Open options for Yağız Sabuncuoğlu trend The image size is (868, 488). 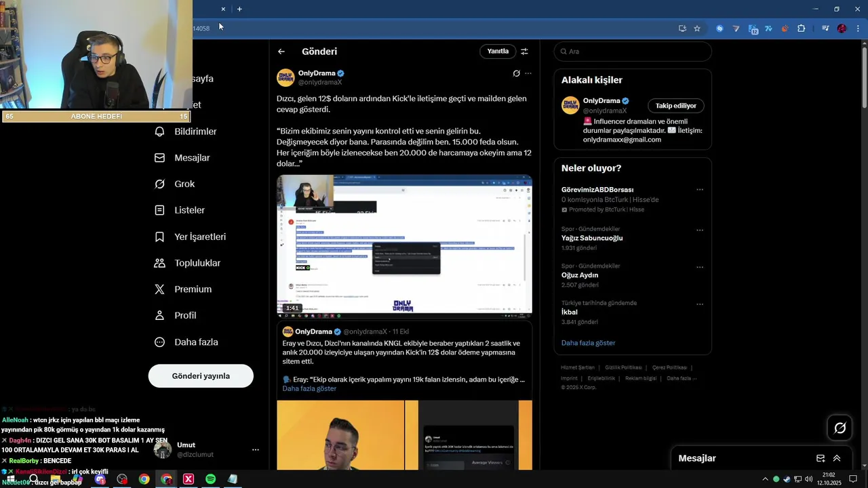pos(700,230)
